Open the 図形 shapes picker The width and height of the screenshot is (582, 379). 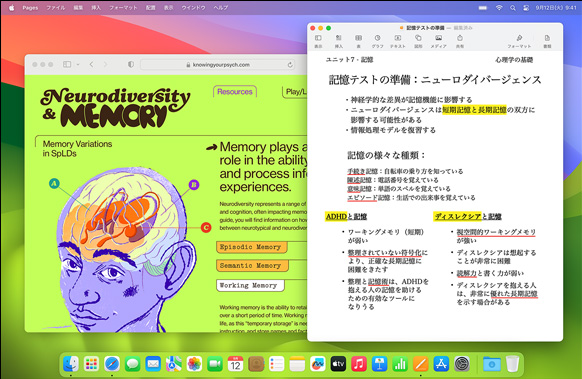tap(418, 41)
